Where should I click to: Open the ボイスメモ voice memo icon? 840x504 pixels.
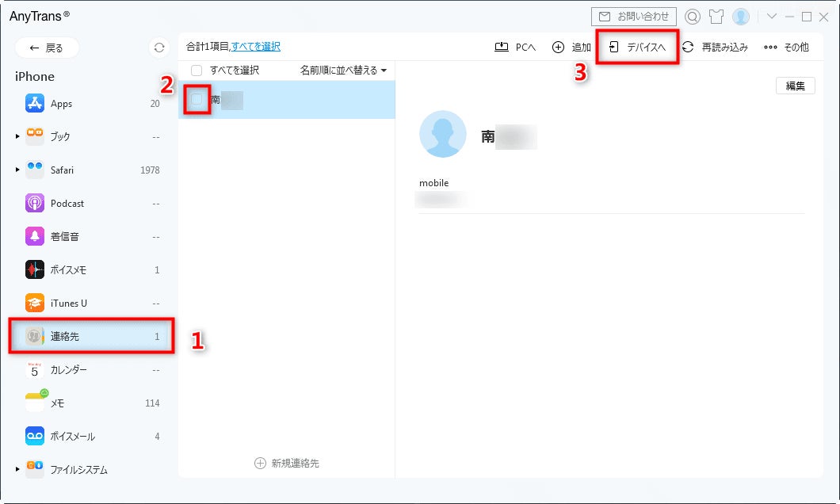tap(34, 269)
